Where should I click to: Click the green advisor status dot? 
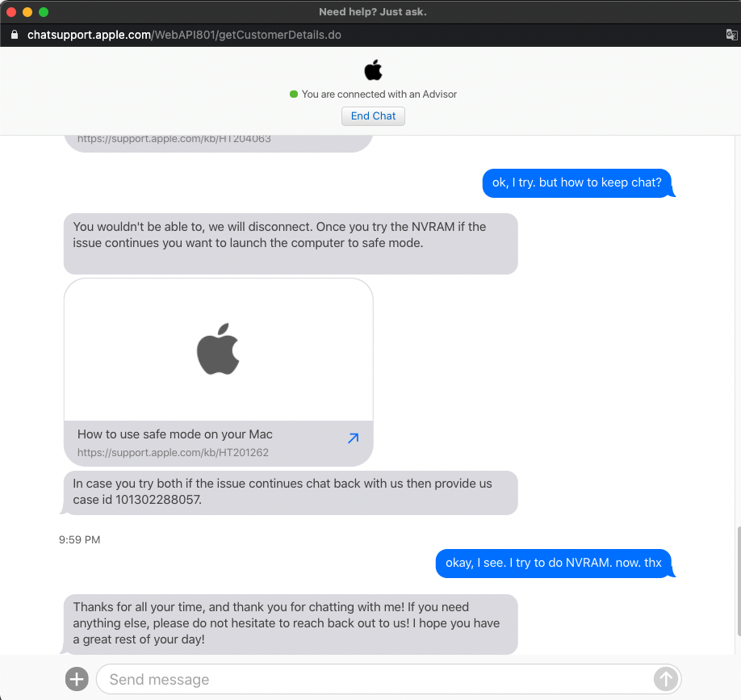click(x=294, y=94)
